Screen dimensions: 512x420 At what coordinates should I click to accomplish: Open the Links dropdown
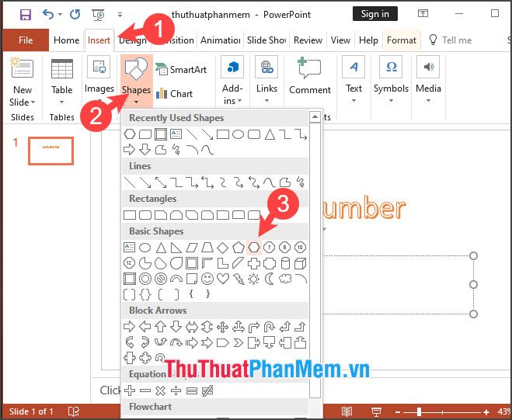[x=266, y=80]
